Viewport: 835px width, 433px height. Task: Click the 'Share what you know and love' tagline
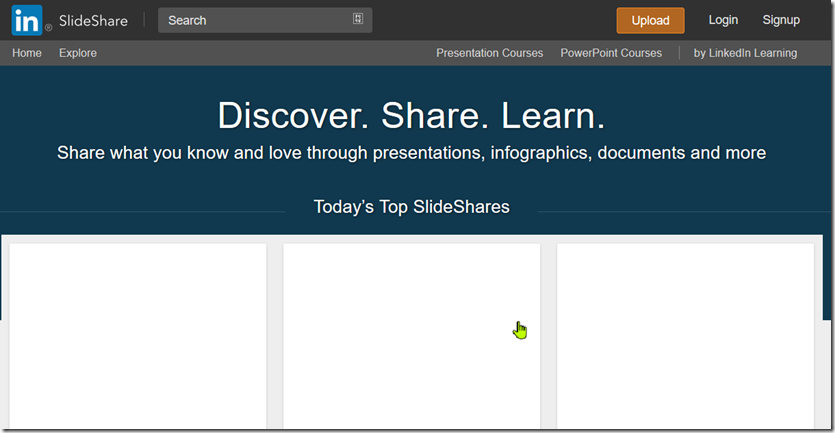tap(411, 153)
